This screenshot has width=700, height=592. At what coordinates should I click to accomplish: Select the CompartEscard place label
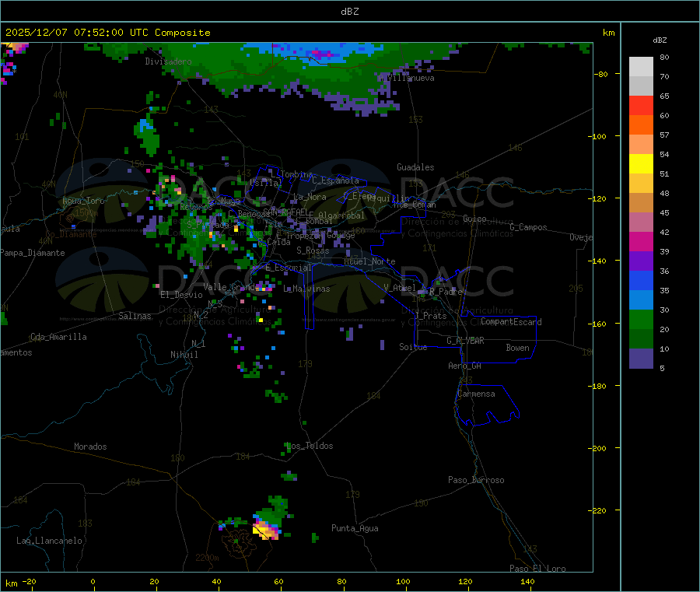click(511, 322)
